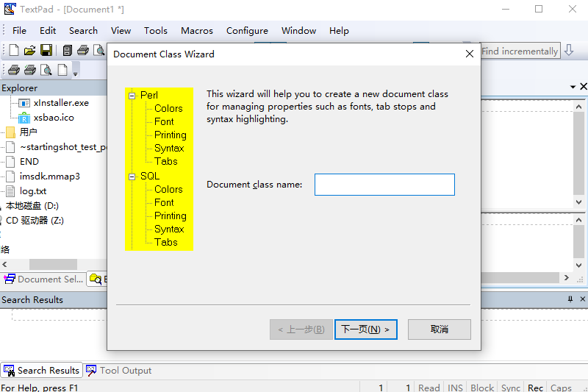This screenshot has height=392, width=588.
Task: Click the Open File folder icon
Action: (30, 51)
